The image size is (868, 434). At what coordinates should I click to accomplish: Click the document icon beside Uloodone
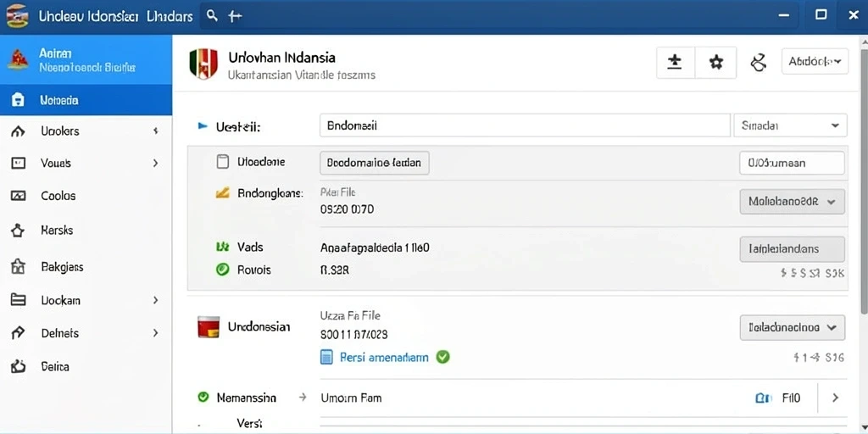coord(222,162)
